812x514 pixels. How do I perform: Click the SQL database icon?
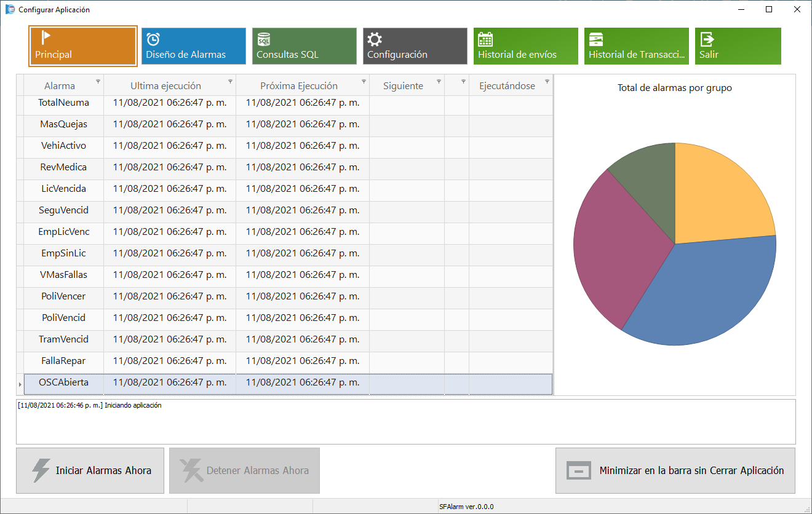[x=264, y=39]
